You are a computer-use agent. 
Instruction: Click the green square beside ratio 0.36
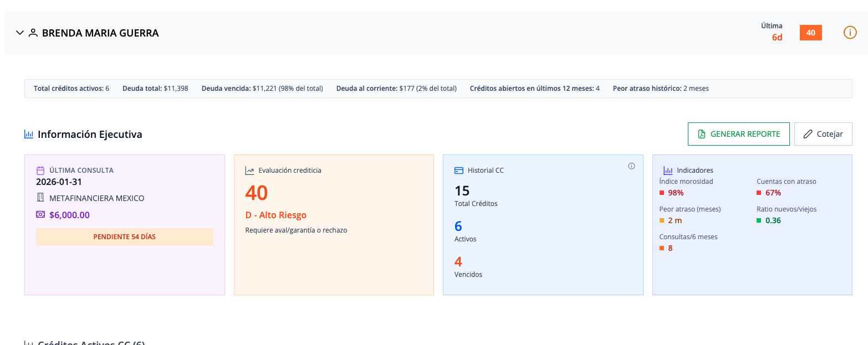click(x=759, y=221)
